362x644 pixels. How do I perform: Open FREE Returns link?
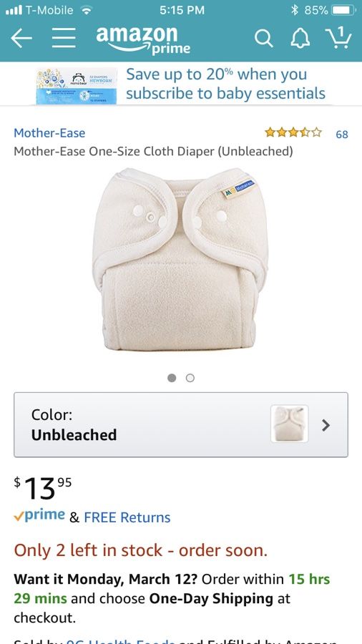coord(127,517)
